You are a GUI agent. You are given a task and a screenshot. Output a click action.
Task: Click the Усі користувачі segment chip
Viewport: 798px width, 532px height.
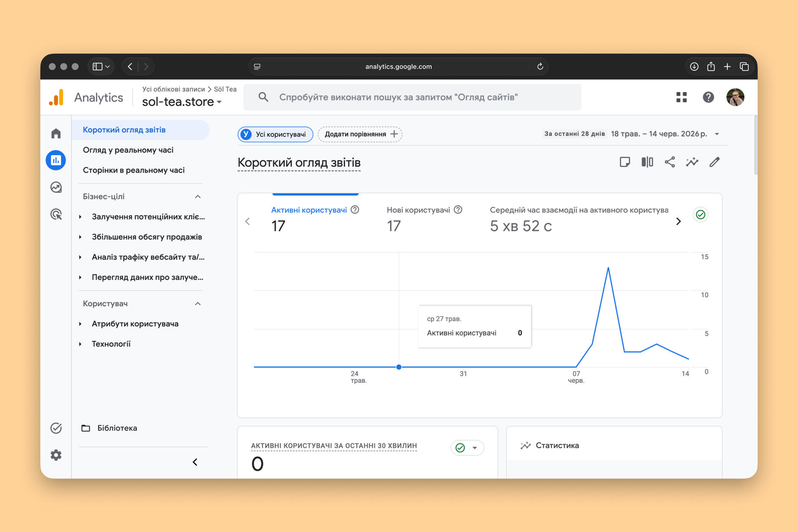pos(275,134)
